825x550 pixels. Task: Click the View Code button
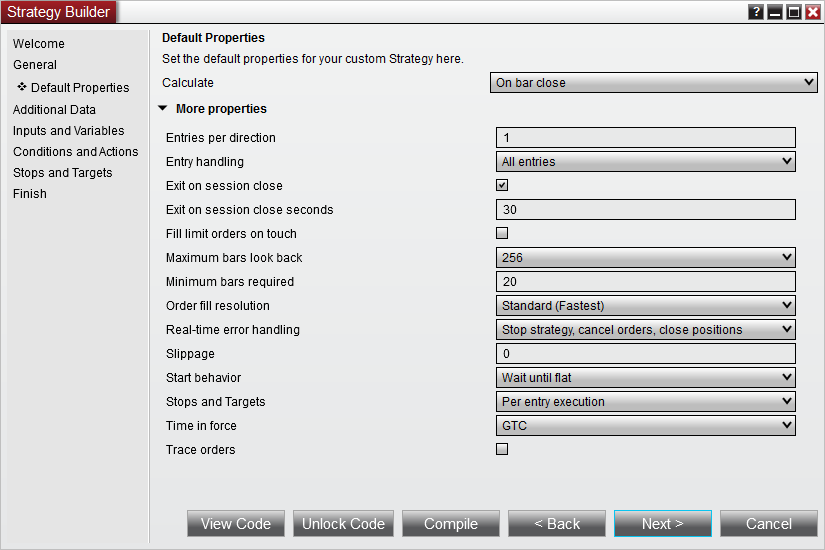236,524
